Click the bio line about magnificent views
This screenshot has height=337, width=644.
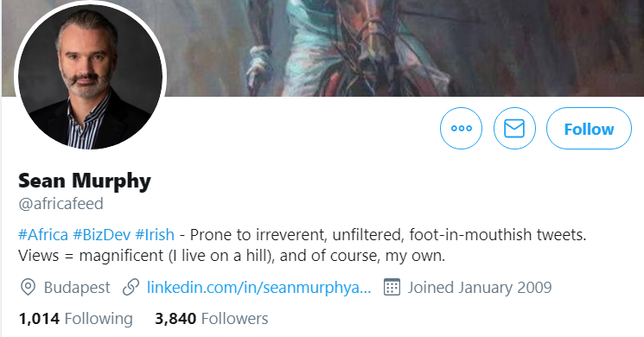[232, 256]
